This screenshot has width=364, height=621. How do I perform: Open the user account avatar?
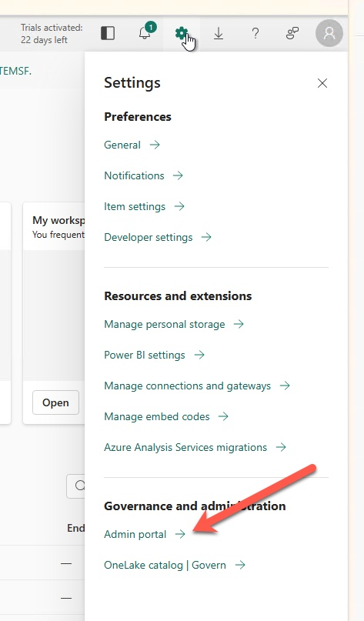(x=329, y=33)
